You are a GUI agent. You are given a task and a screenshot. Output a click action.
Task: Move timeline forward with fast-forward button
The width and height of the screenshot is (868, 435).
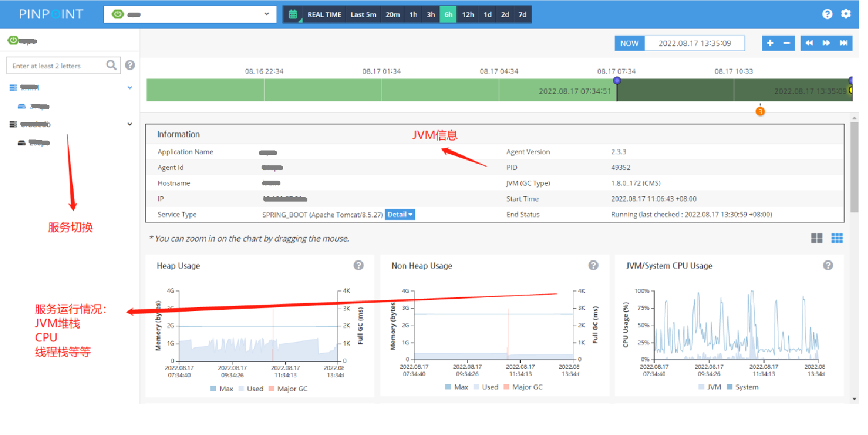826,43
